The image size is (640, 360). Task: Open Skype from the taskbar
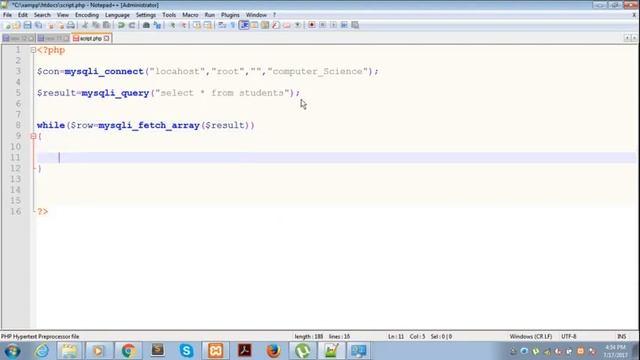(187, 351)
